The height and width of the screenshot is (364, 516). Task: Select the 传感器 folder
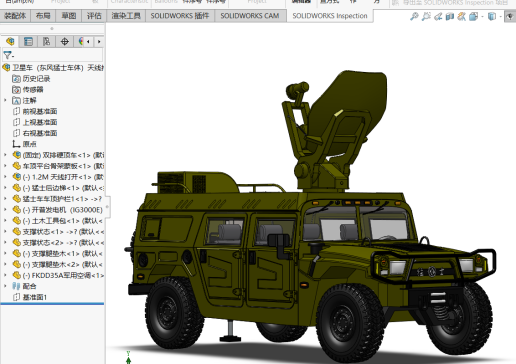pyautogui.click(x=28, y=89)
